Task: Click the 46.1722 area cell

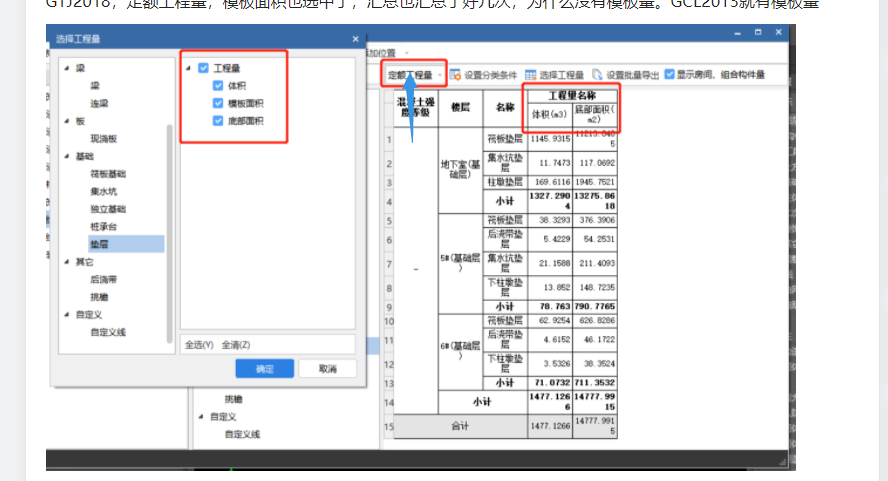Action: pos(594,339)
